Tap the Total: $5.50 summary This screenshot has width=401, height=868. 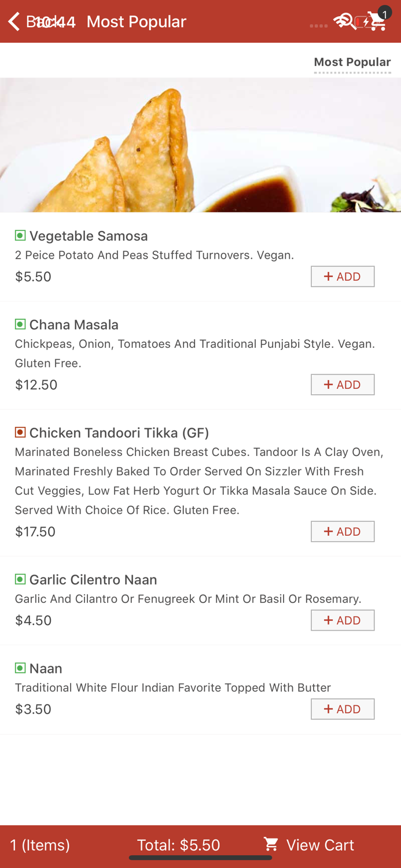coord(178,845)
